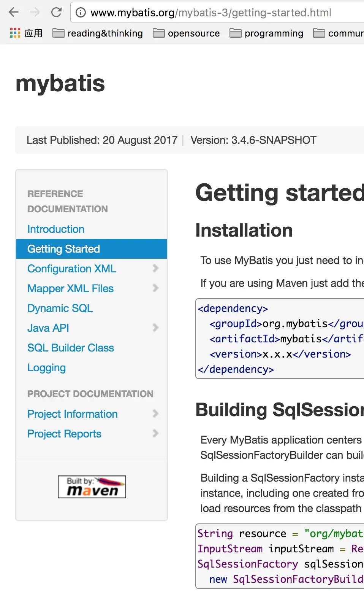Click the Getting started page heading
This screenshot has width=364, height=598.
point(280,193)
